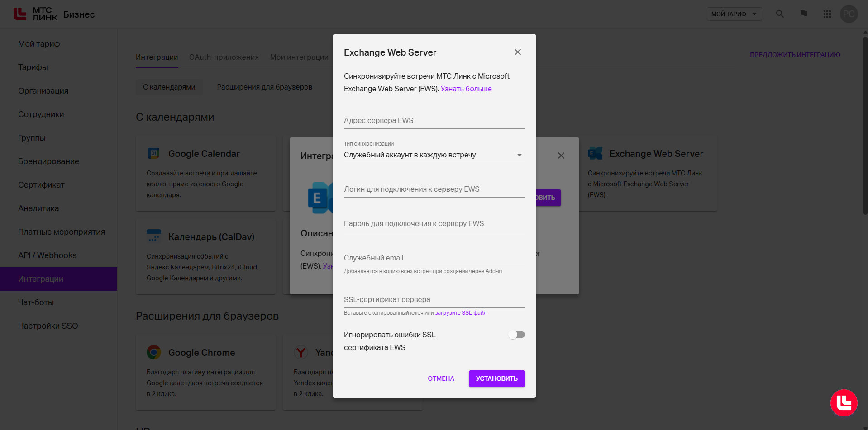Open Настройки SSO in sidebar
Screen dimensions: 868x430
(58, 326)
